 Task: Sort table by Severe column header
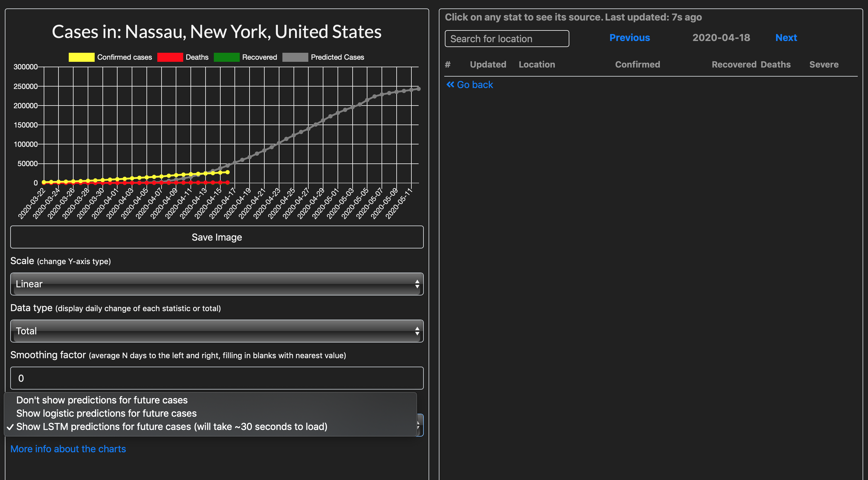pos(824,65)
